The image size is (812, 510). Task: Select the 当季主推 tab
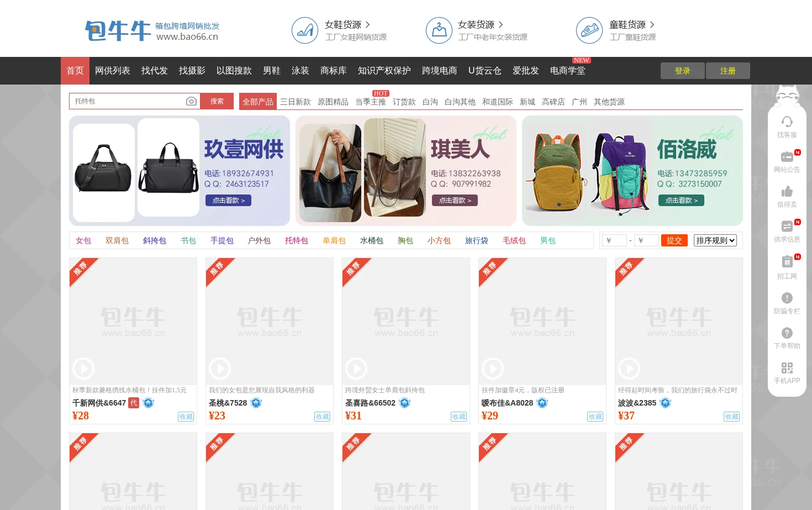coord(371,102)
